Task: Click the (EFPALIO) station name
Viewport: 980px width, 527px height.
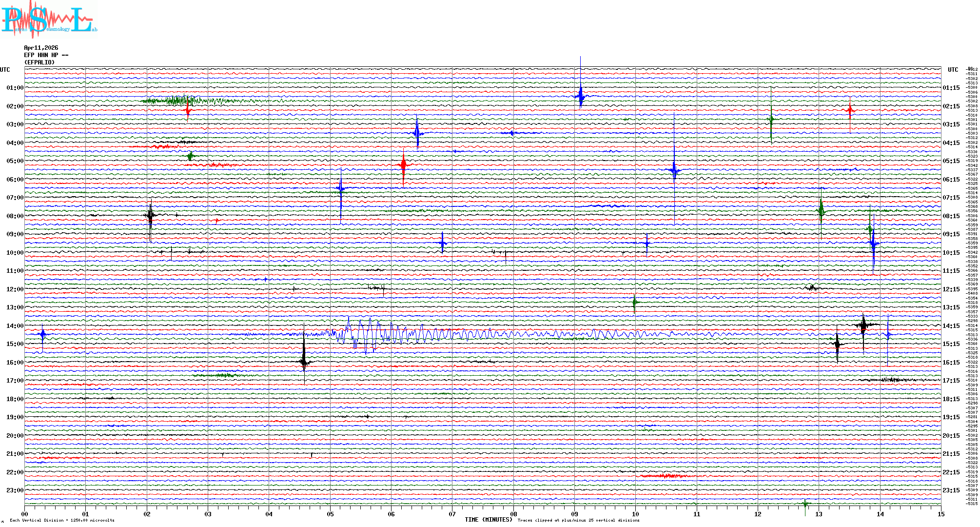Action: 39,62
